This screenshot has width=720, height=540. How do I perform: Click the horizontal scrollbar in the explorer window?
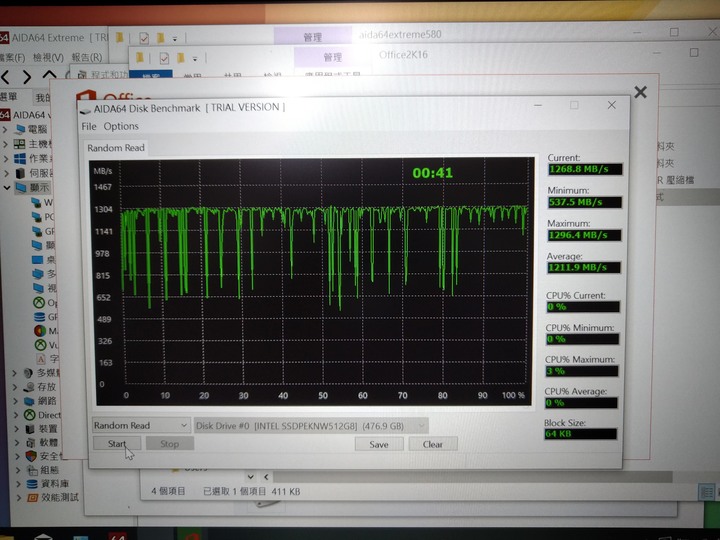[473, 477]
